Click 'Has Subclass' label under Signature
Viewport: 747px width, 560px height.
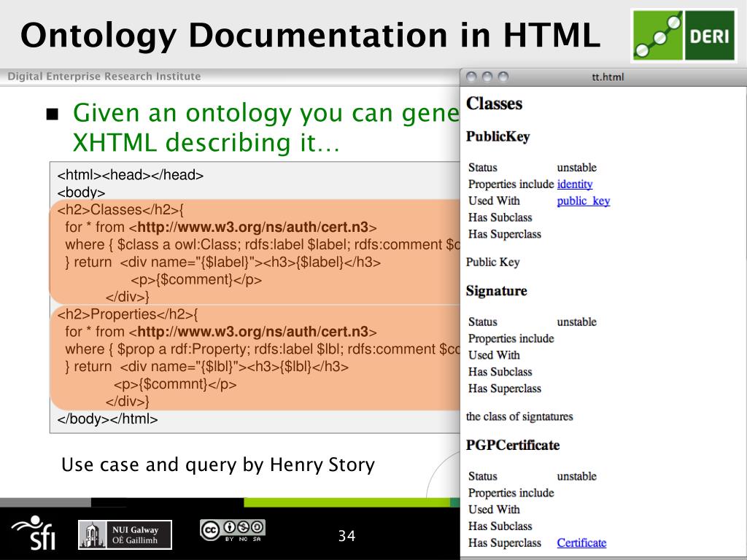click(500, 372)
